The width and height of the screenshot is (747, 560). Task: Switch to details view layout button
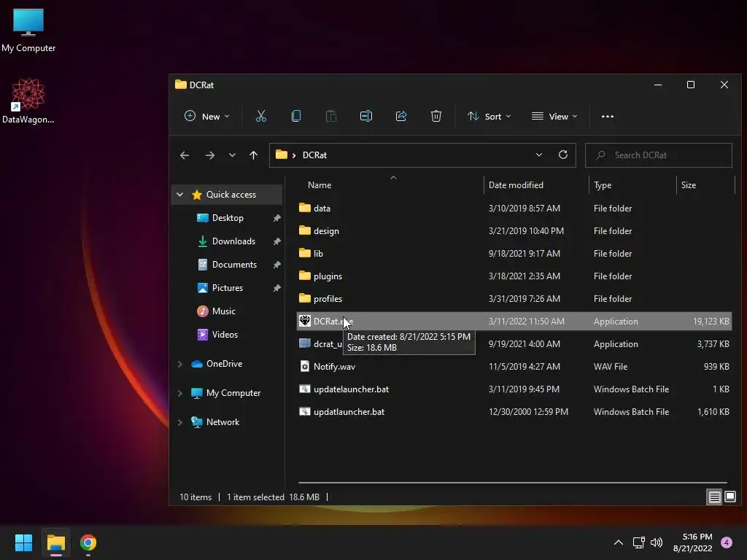pos(715,497)
